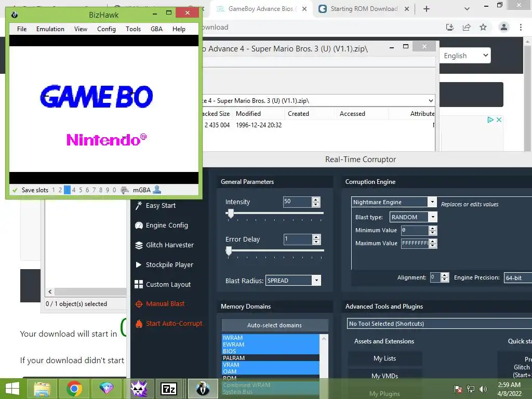Click the Maximum Value field

[x=415, y=243]
